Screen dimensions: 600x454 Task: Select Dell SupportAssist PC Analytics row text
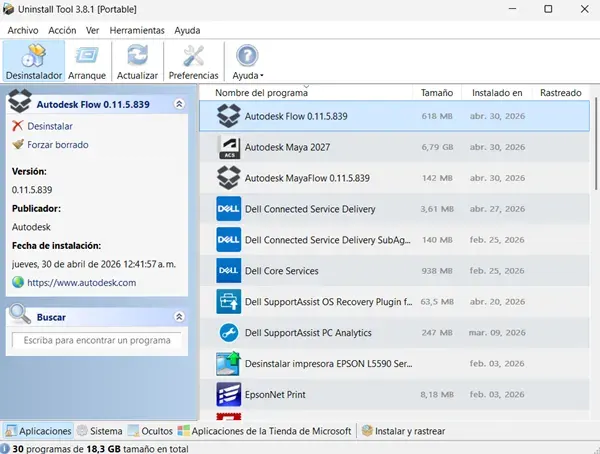(308, 333)
